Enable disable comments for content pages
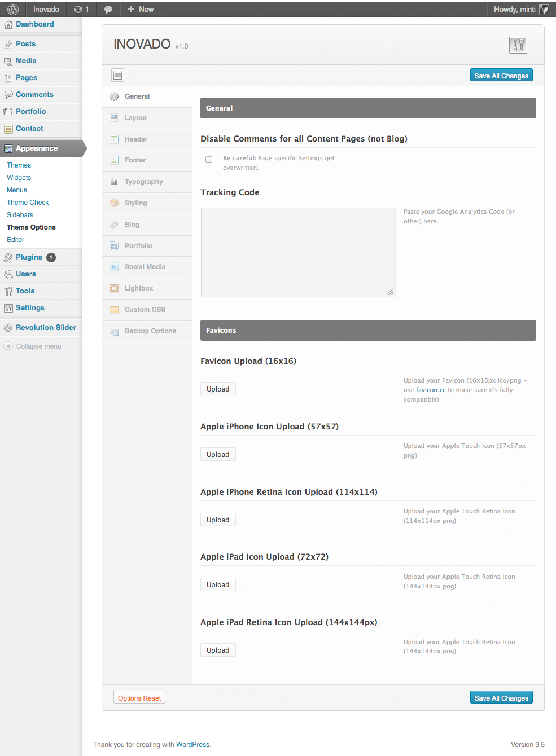This screenshot has width=556, height=756. tap(209, 160)
